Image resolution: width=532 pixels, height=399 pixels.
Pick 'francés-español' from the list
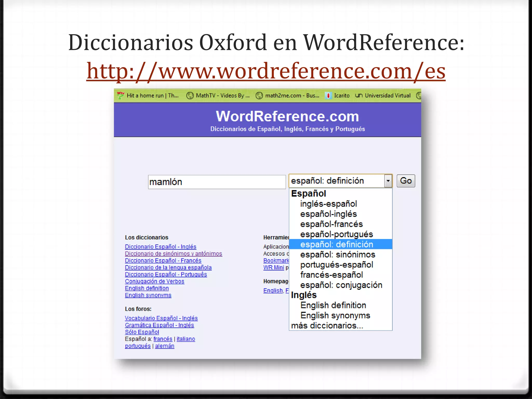point(341,275)
